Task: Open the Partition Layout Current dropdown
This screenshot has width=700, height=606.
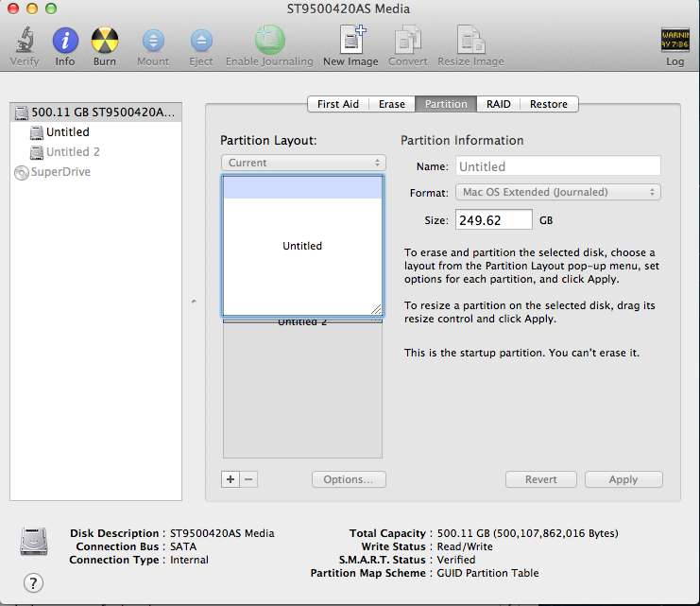Action: (x=303, y=163)
